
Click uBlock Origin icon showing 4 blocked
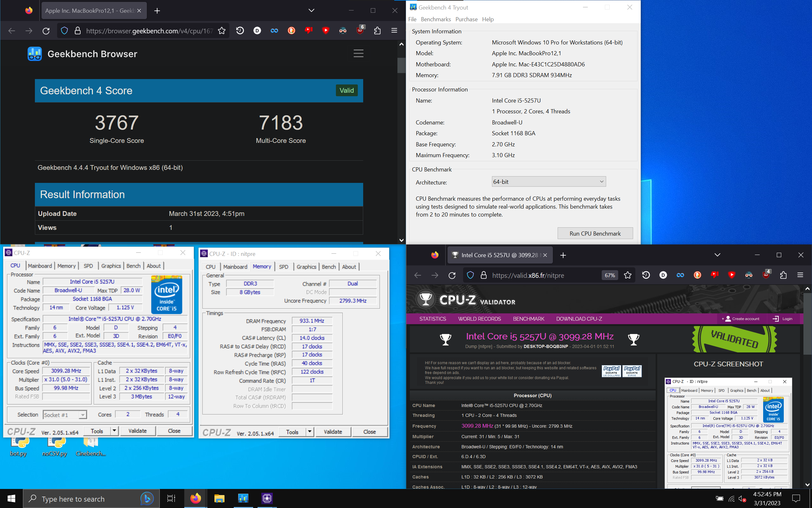[x=766, y=275]
